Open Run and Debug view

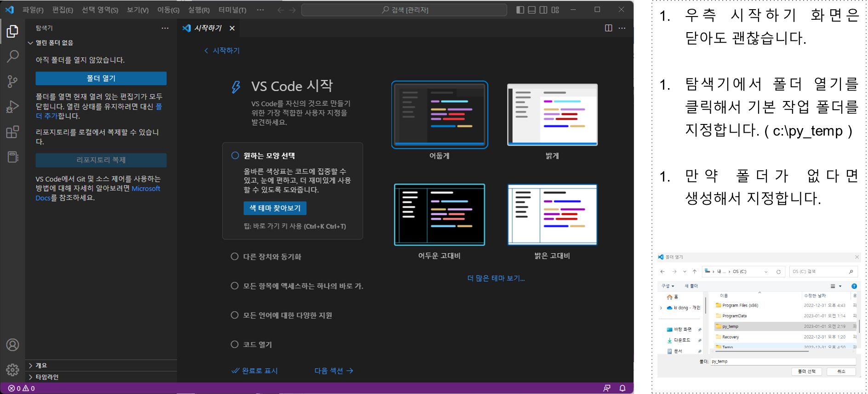[x=12, y=107]
